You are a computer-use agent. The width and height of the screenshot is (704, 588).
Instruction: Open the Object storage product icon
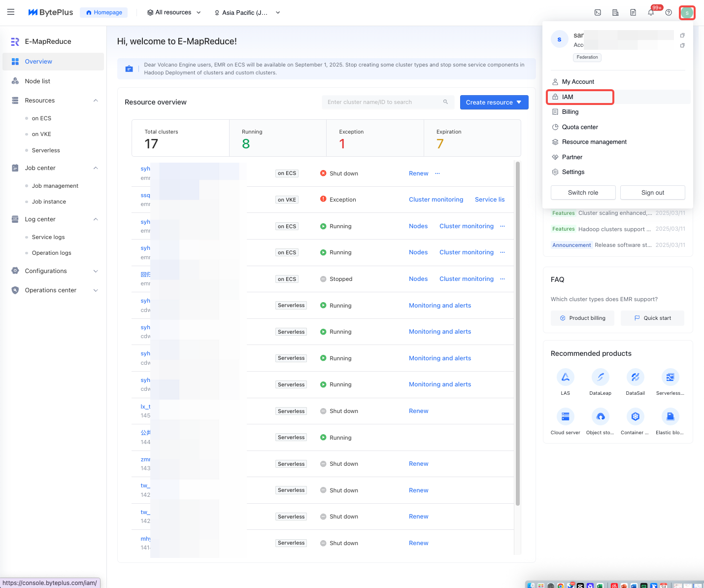pos(600,417)
